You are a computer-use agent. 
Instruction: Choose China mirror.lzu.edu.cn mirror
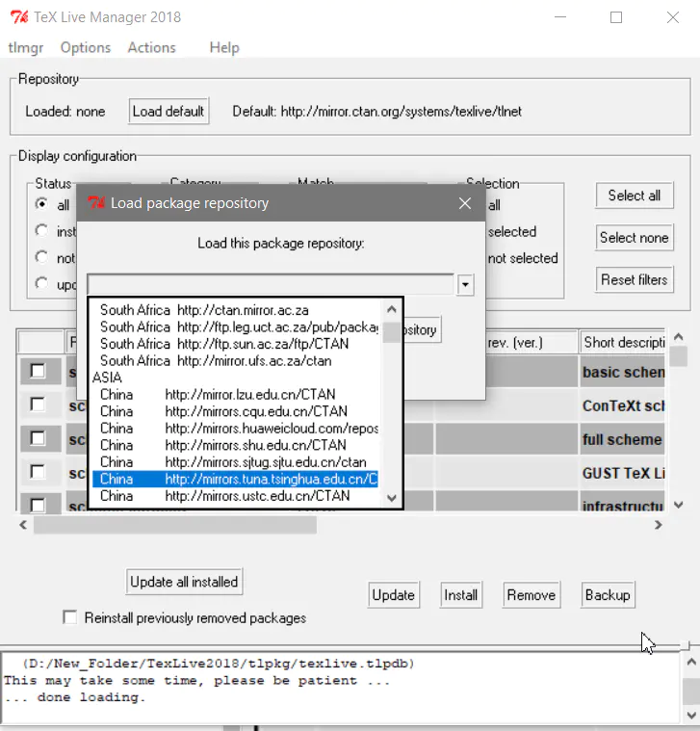pos(235,395)
